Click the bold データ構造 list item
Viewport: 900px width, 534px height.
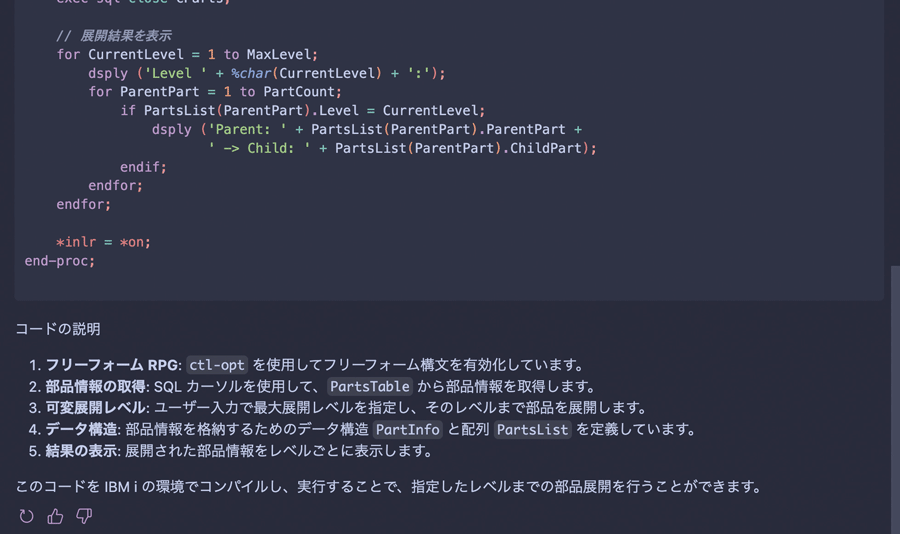click(x=81, y=429)
